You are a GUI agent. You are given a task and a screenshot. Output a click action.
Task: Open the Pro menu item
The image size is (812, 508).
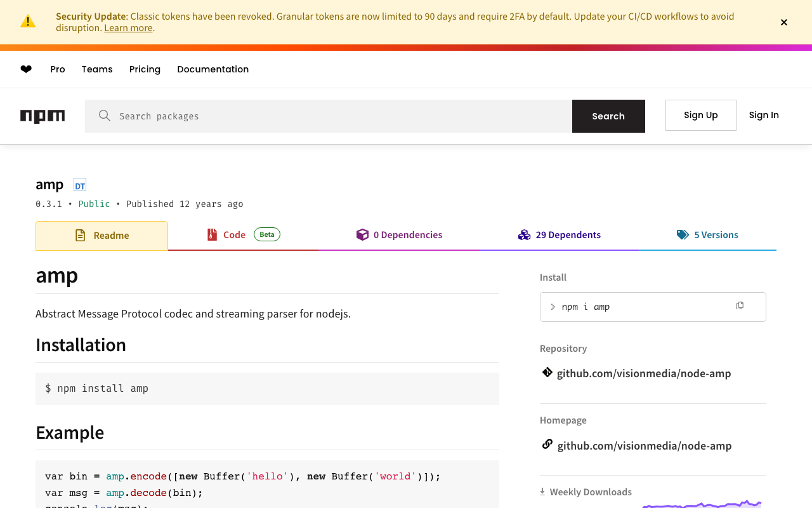pos(58,69)
